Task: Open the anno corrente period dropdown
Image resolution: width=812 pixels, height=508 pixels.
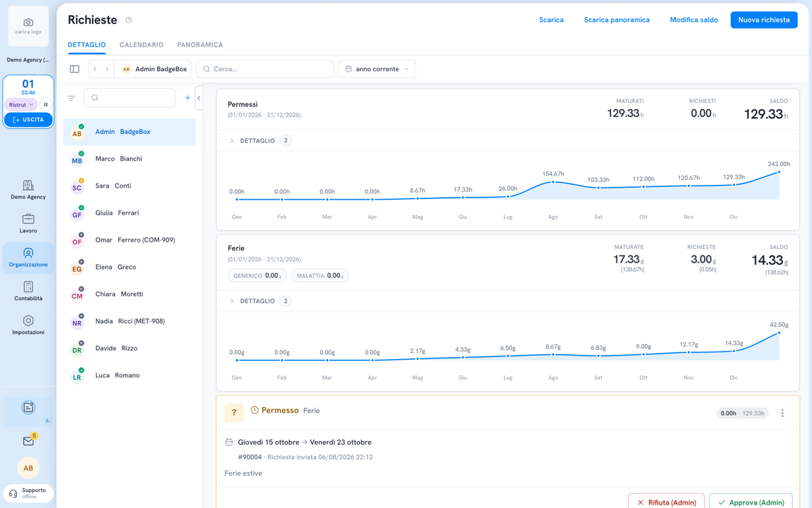Action: coord(377,69)
